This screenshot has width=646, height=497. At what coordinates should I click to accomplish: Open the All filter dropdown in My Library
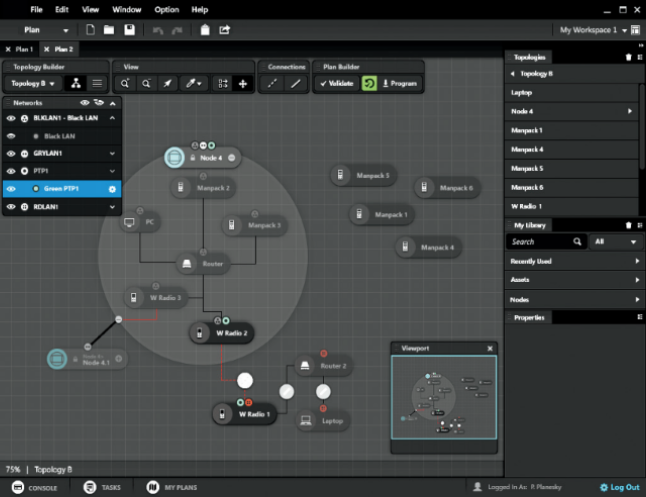point(615,242)
